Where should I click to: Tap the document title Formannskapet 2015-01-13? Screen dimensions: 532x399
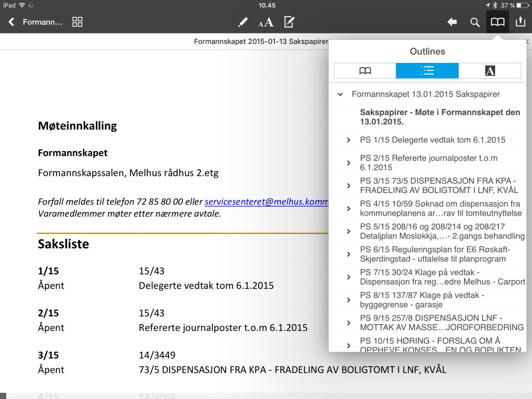(x=261, y=41)
